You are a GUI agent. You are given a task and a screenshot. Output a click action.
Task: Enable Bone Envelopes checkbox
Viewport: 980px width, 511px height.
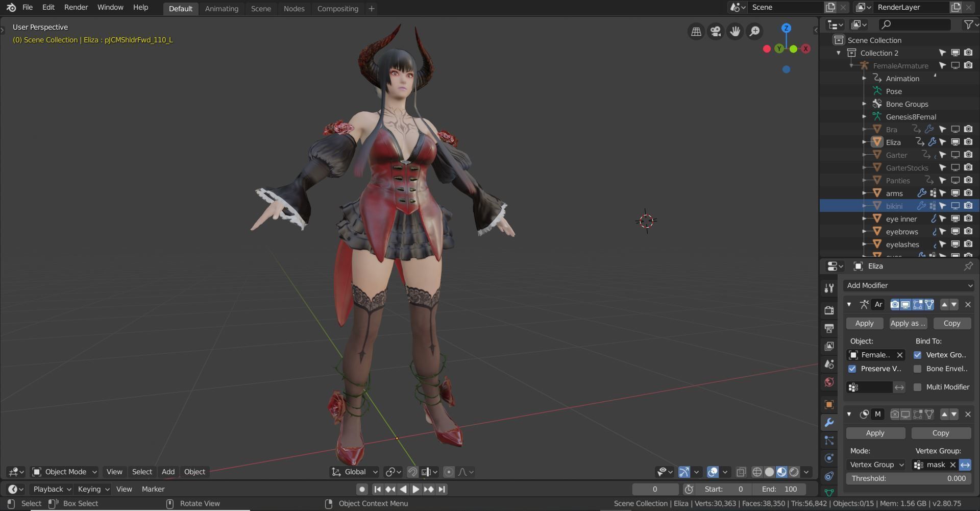click(918, 369)
